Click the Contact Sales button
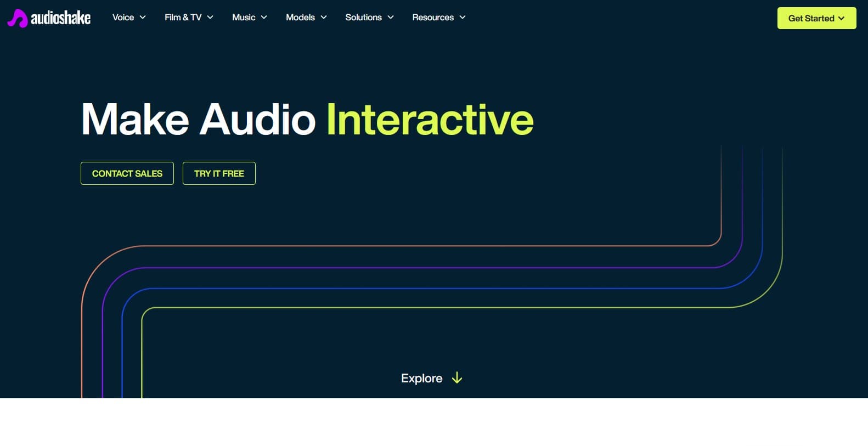This screenshot has height=446, width=868. (x=127, y=173)
